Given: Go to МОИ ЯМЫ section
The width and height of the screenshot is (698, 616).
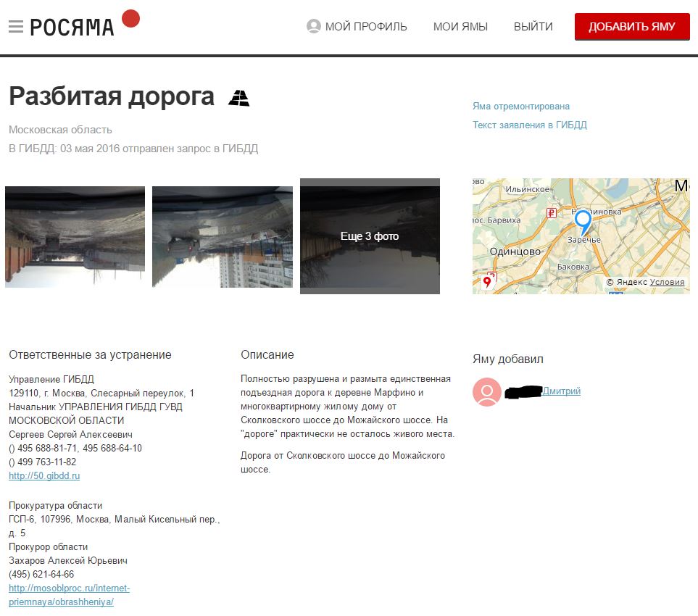Looking at the screenshot, I should (x=460, y=27).
